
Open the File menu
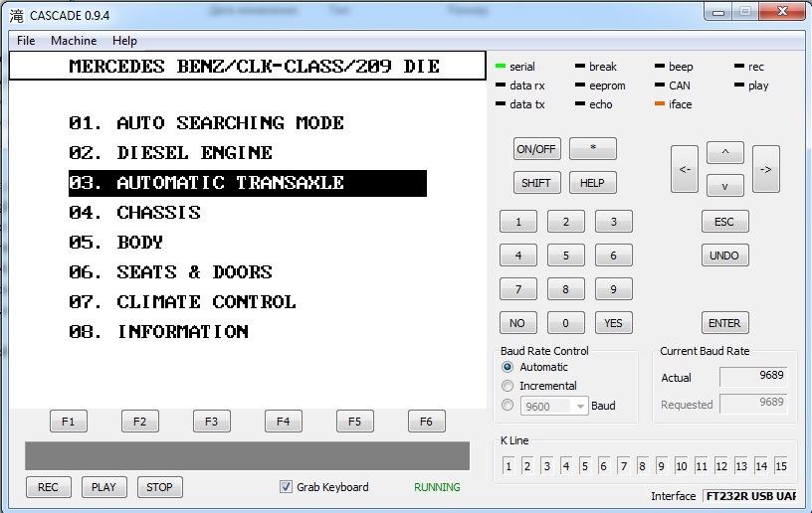pos(26,41)
